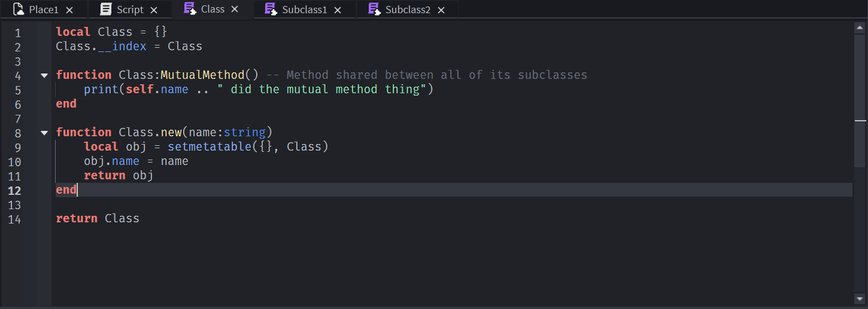Viewport: 868px width, 309px height.
Task: Collapse the Class.new function fold arrow
Action: [x=44, y=133]
